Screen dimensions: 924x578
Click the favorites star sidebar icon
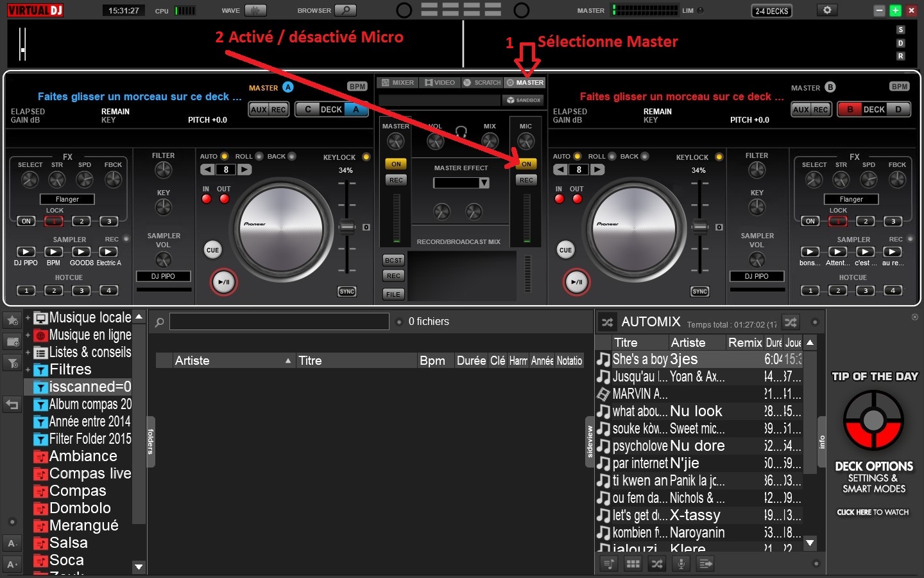[x=12, y=320]
